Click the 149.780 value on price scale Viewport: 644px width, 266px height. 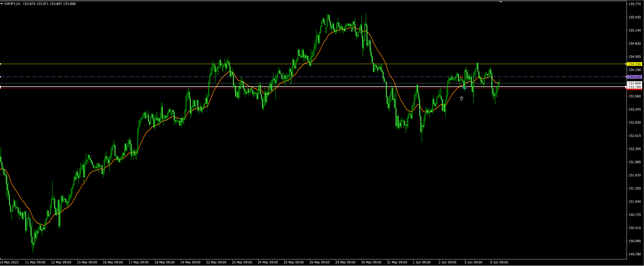[x=634, y=254]
